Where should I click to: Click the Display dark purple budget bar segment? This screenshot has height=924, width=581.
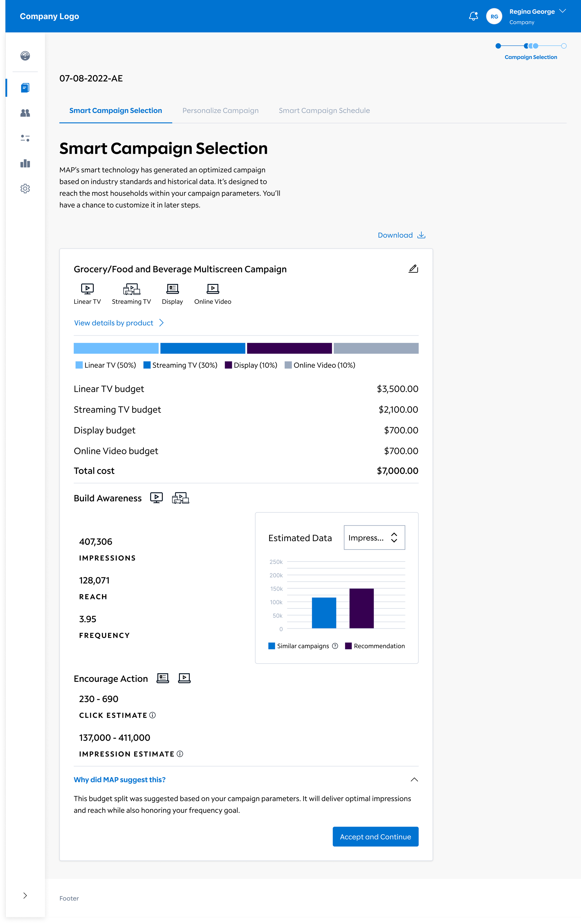(x=290, y=348)
